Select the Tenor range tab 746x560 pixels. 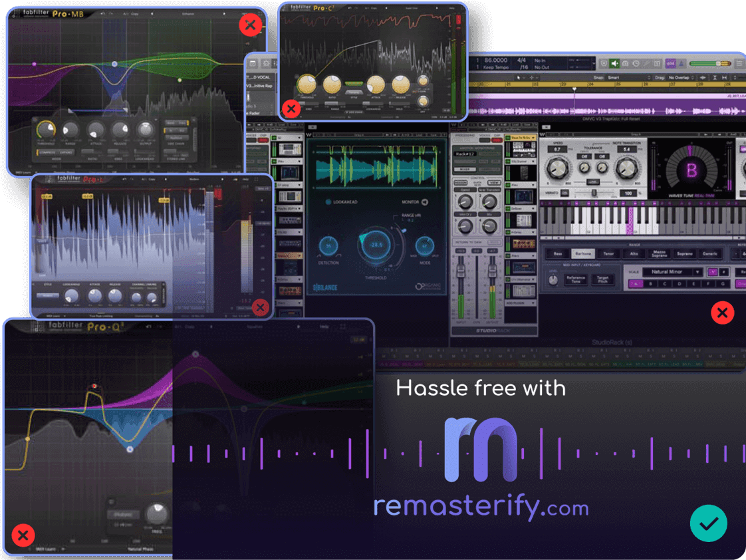point(609,254)
